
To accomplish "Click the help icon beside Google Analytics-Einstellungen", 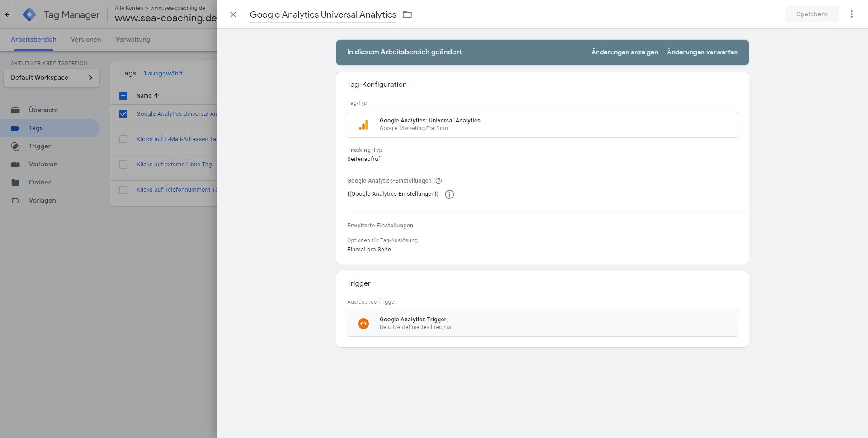I will click(x=439, y=181).
